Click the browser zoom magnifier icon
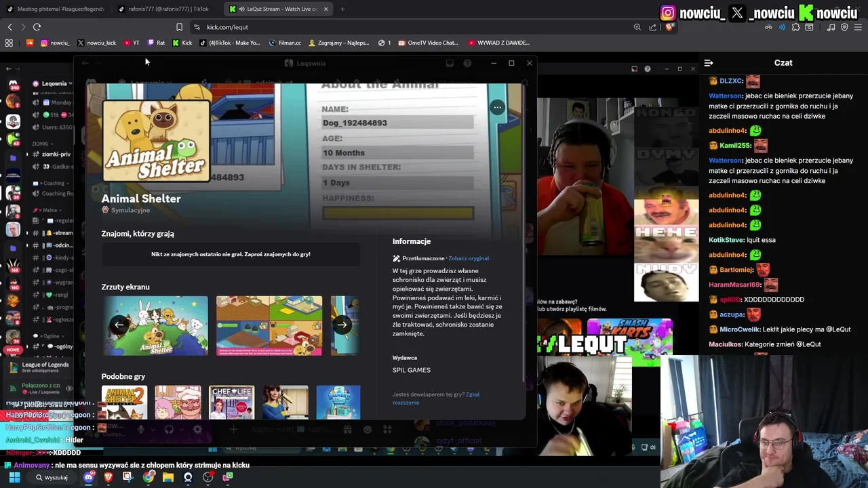 pos(637,27)
